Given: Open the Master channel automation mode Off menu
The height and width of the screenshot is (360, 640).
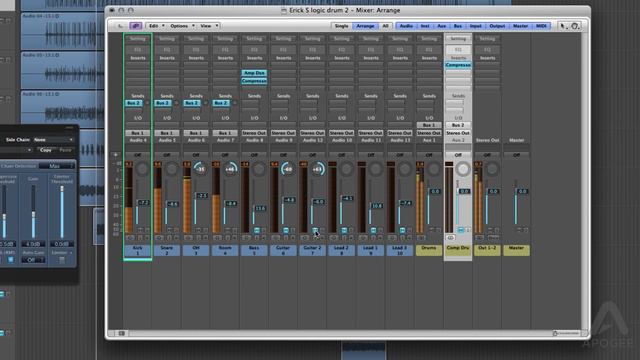Looking at the screenshot, I should (x=516, y=155).
